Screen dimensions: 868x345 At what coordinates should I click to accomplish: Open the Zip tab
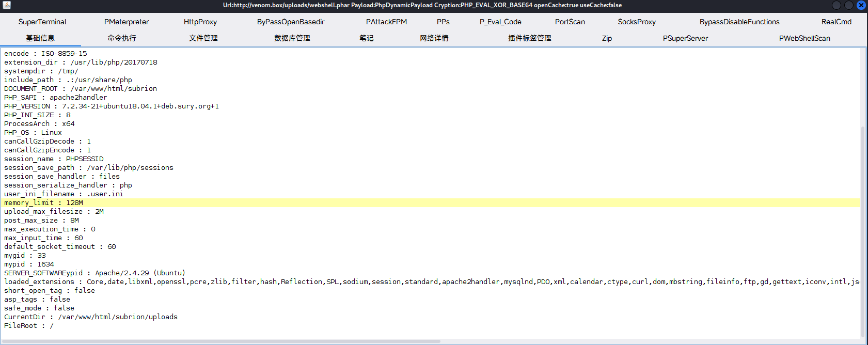coord(607,38)
